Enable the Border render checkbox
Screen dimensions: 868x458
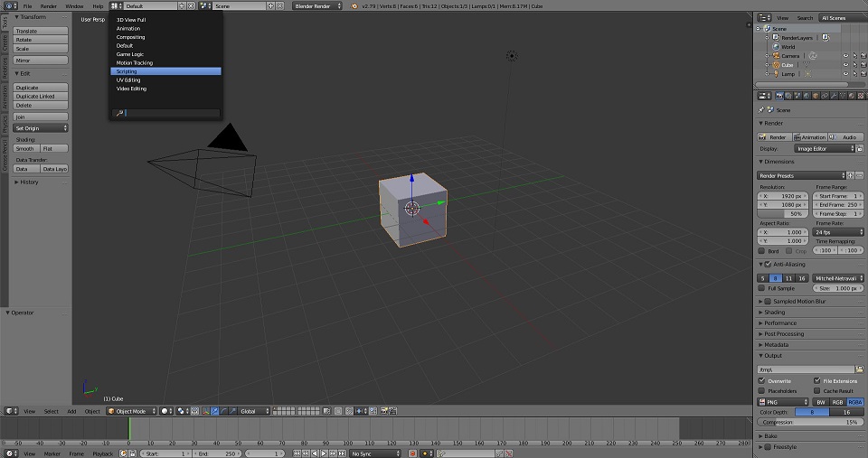[761, 251]
